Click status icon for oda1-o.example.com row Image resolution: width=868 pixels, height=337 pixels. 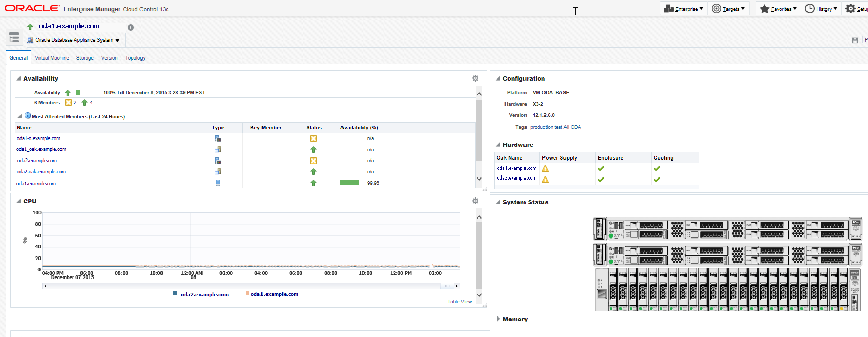tap(313, 138)
